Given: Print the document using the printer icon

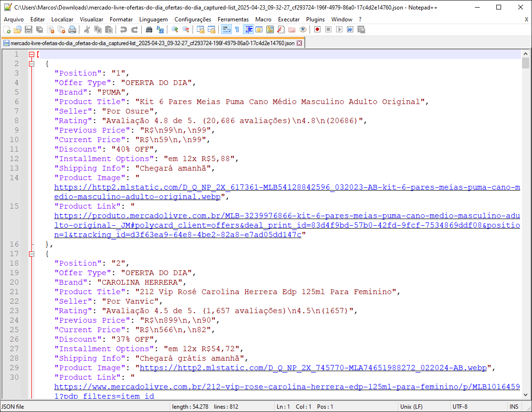Looking at the screenshot, I should click(x=72, y=30).
